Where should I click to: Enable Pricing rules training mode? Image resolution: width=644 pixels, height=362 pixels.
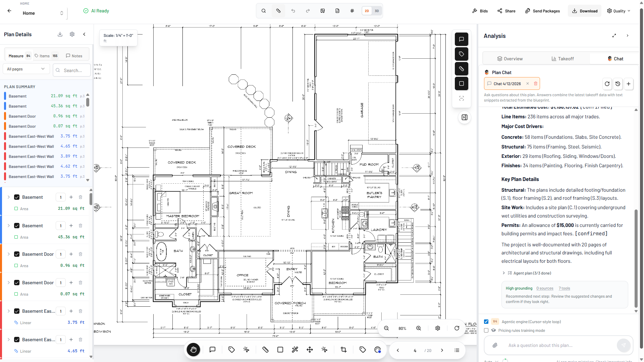pos(486,330)
